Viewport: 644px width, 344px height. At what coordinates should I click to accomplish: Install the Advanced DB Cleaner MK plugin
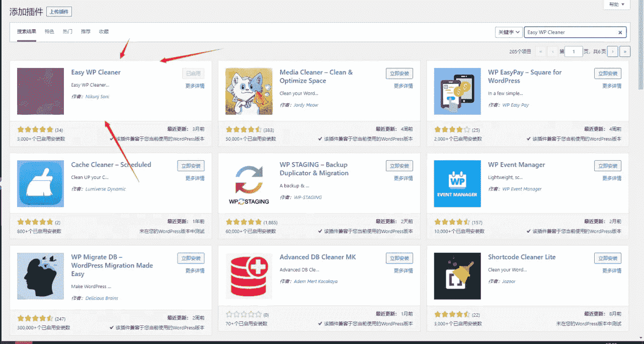point(399,258)
